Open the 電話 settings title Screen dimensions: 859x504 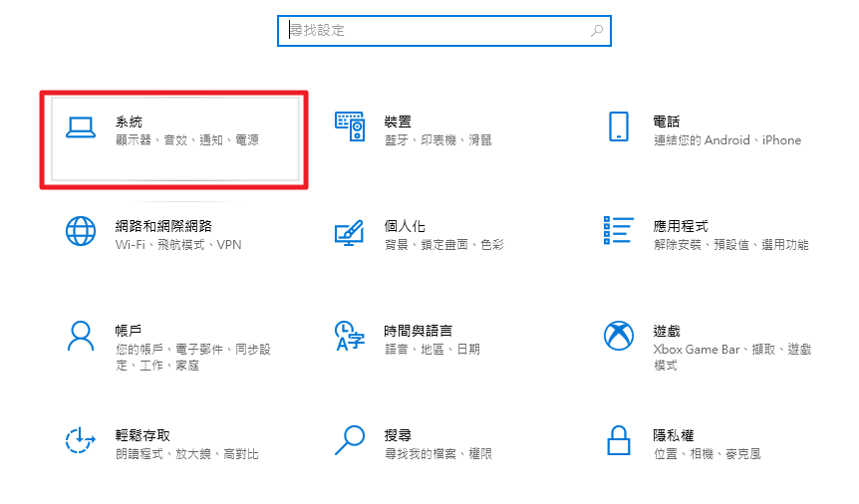(x=667, y=122)
